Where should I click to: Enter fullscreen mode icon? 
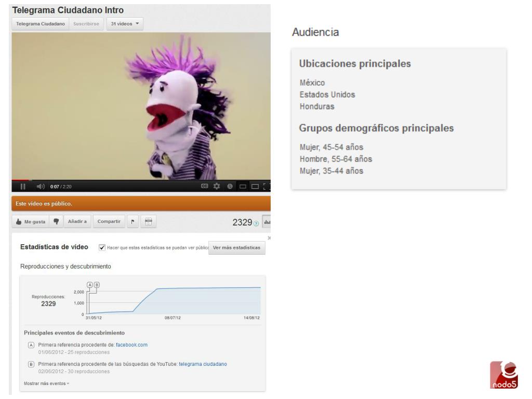coord(267,187)
